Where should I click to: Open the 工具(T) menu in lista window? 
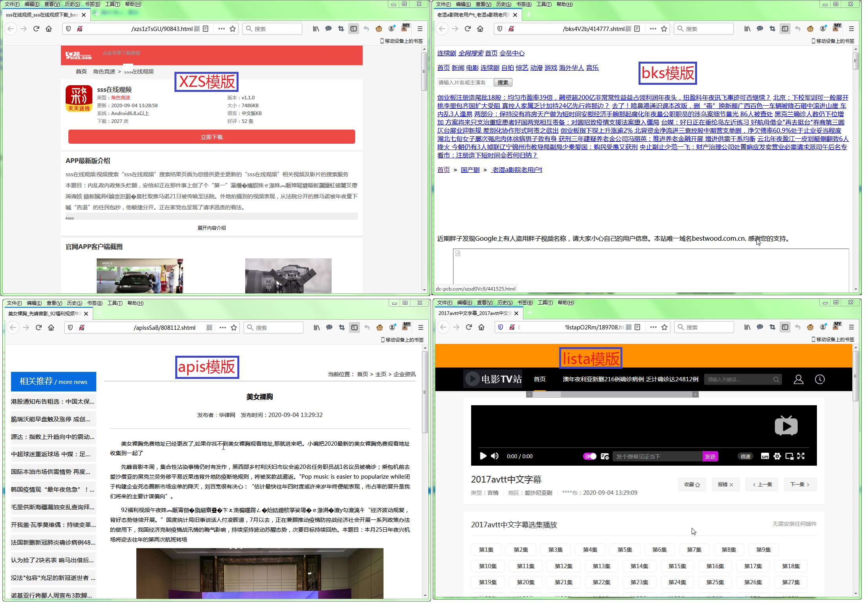546,302
